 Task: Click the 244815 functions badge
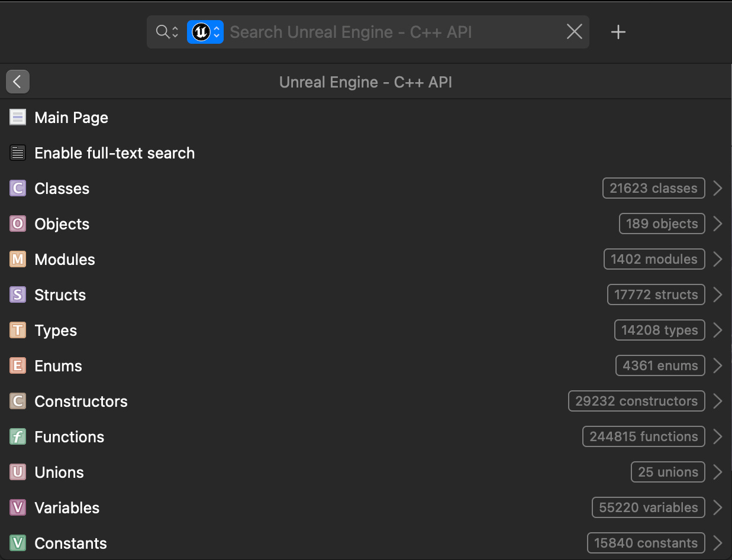coord(644,437)
